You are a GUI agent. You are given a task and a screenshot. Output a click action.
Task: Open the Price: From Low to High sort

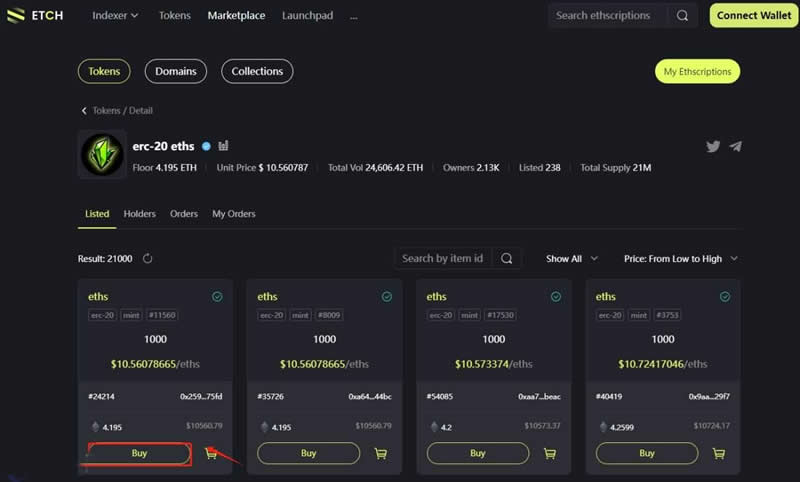click(680, 259)
